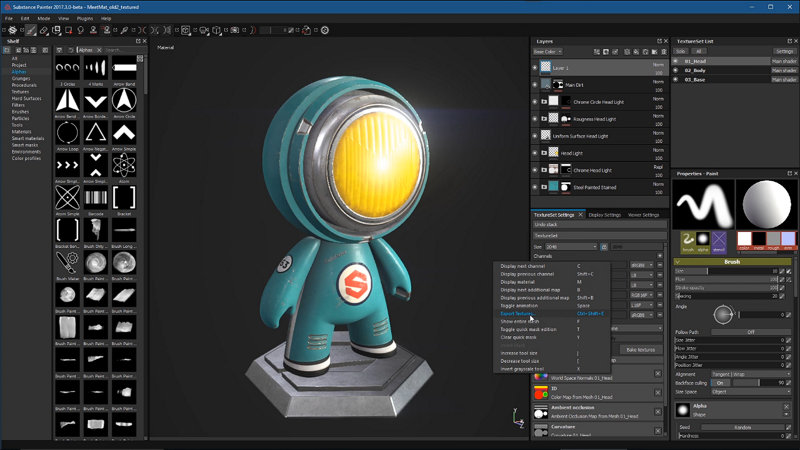This screenshot has height=450, width=800.
Task: Set Follow Path Off button
Action: click(x=751, y=332)
